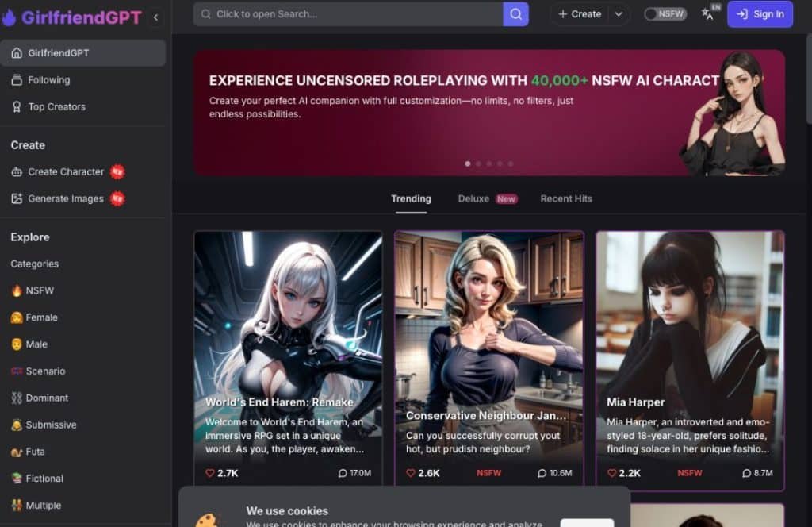Like World's End Harem via heart icon

point(209,473)
